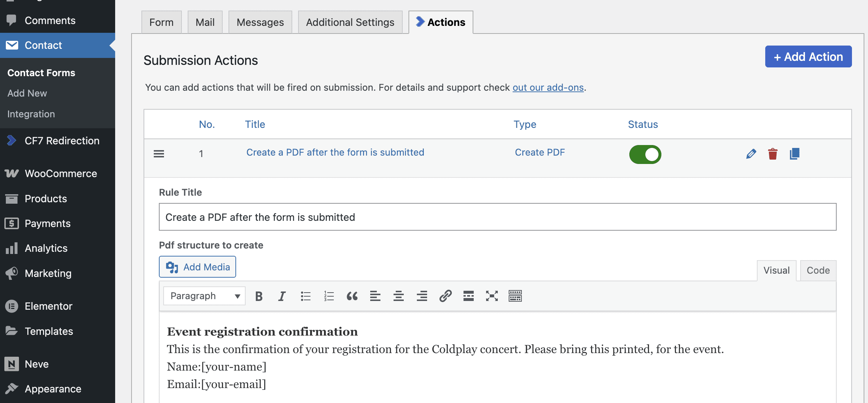Click into the Rule Title field

coord(497,217)
